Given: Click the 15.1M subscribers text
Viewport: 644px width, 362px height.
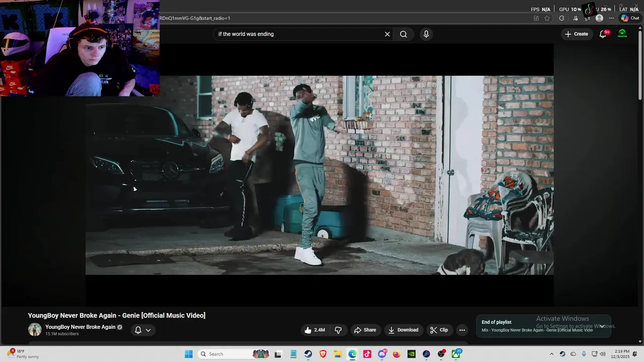Looking at the screenshot, I should 62,334.
